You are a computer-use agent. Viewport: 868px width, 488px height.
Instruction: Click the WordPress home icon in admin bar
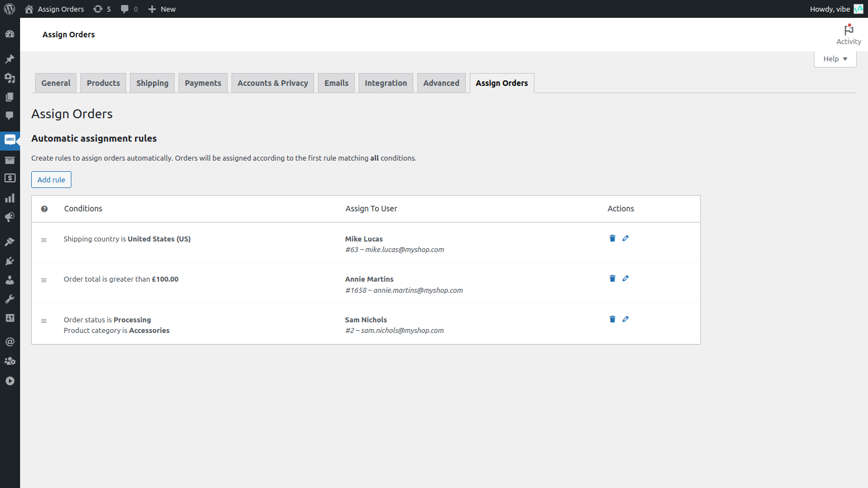click(28, 8)
